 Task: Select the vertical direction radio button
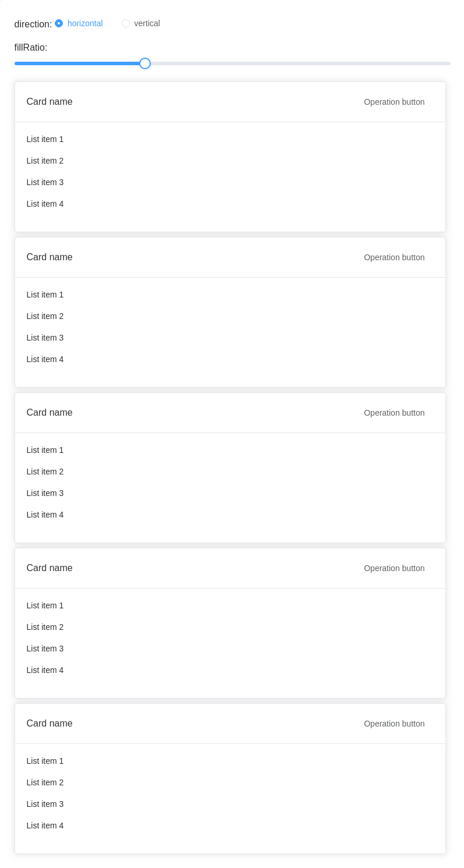(126, 23)
